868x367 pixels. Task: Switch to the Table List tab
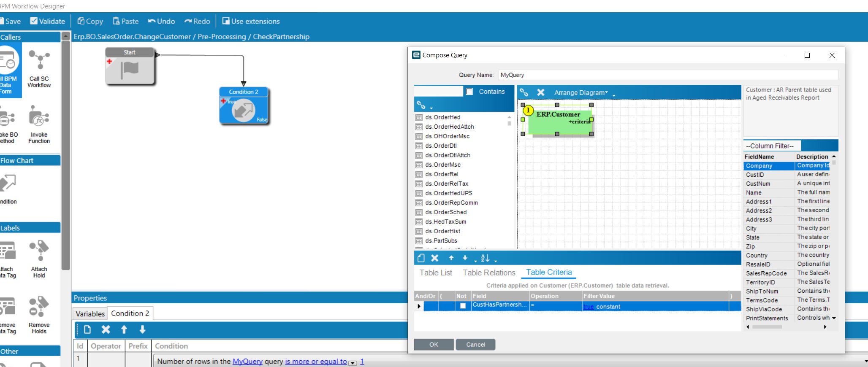point(436,273)
